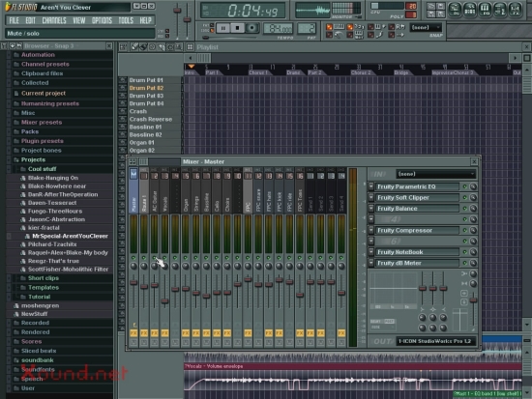Open the Fruity NoteBook plugin
This screenshot has height=399, width=532.
click(x=418, y=252)
